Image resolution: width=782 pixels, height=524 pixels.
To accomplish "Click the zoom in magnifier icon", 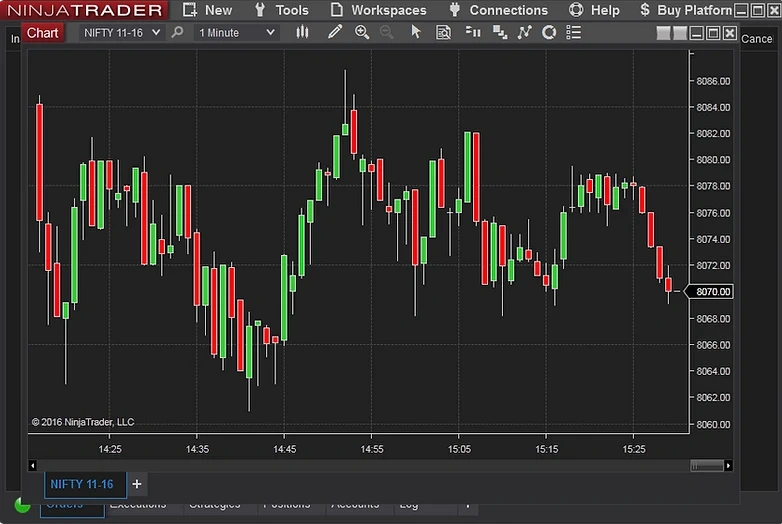I will point(362,32).
